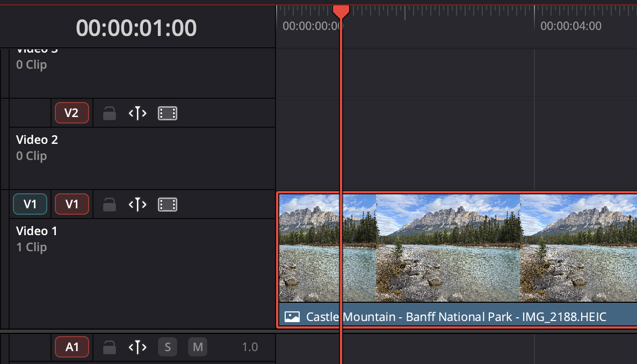Image resolution: width=637 pixels, height=364 pixels.
Task: Lock the Video 1 track
Action: (110, 205)
